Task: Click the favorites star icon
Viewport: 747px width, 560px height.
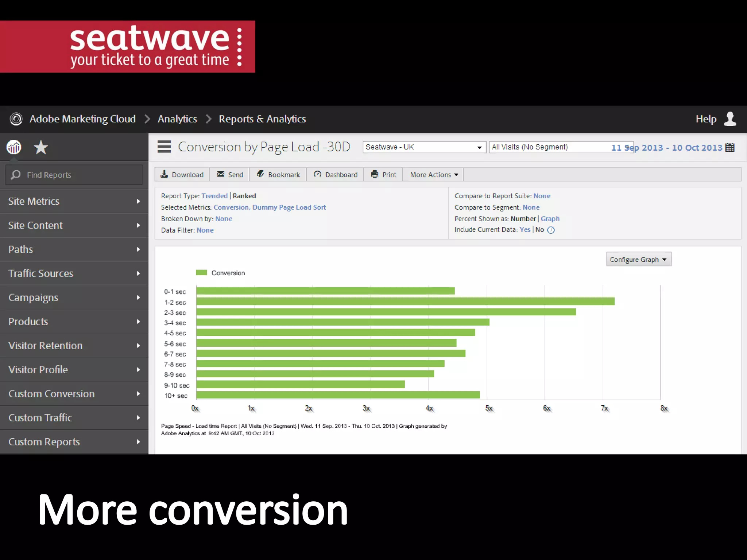Action: [41, 148]
